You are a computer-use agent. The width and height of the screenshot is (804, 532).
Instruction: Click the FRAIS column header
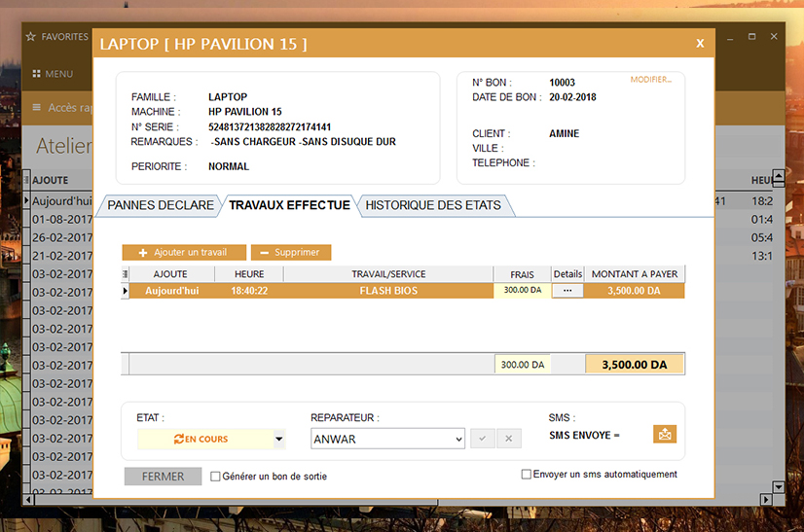[522, 274]
